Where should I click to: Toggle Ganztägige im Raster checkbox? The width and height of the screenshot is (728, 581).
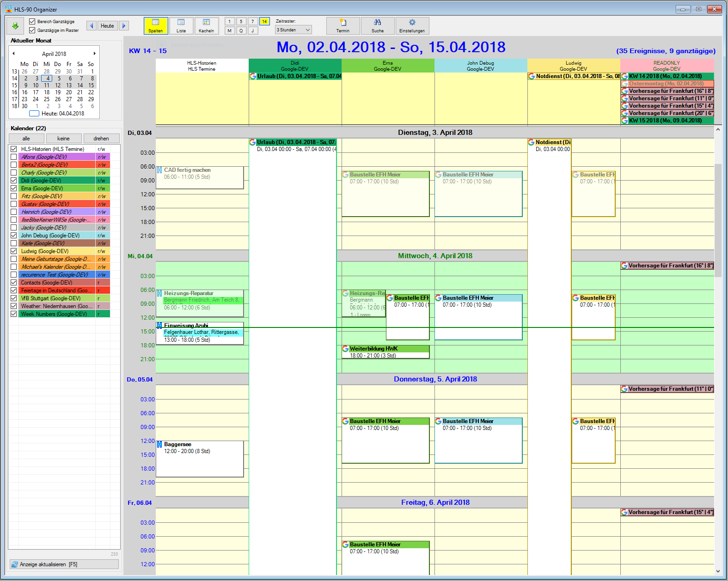[x=32, y=30]
